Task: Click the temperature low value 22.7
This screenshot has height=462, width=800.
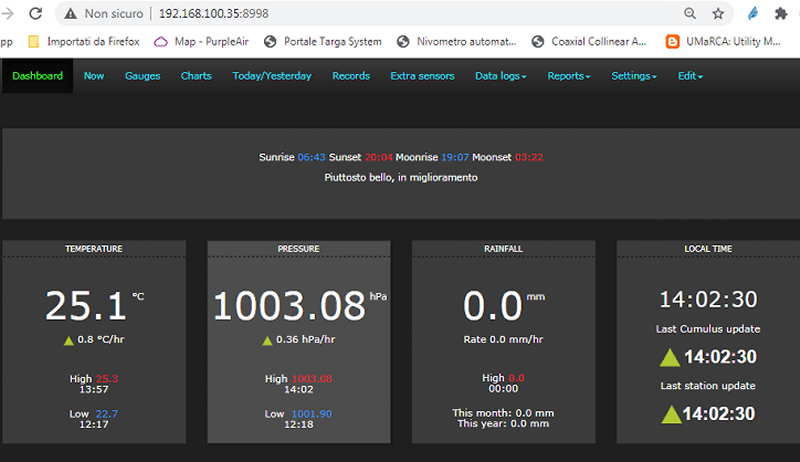Action: tap(107, 414)
